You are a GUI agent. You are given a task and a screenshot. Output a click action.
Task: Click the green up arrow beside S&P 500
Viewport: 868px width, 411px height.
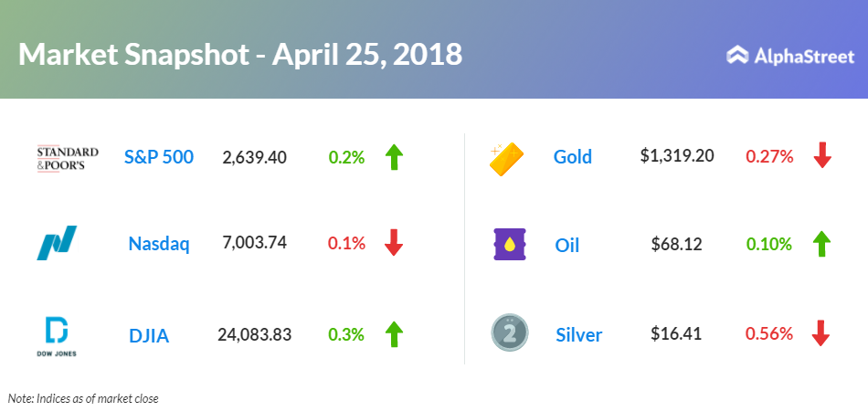[394, 157]
